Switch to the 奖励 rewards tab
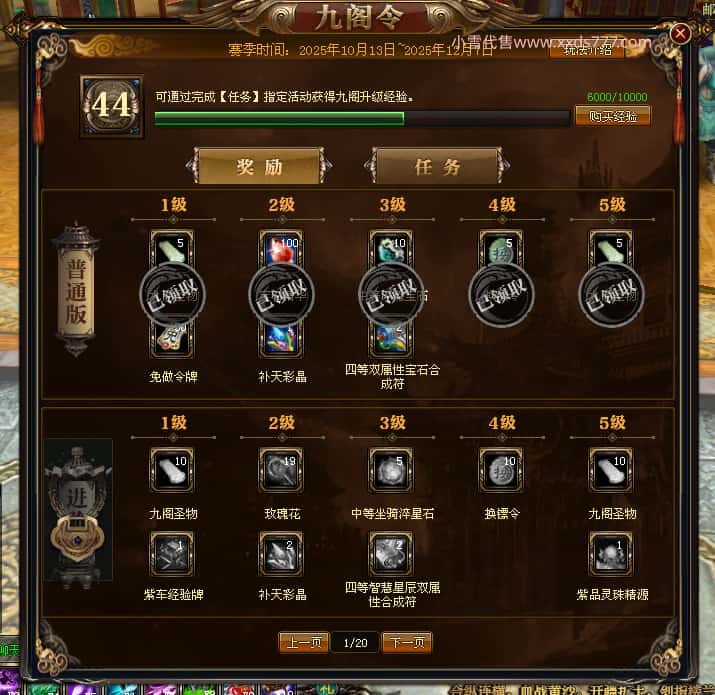The width and height of the screenshot is (715, 695). tap(259, 166)
